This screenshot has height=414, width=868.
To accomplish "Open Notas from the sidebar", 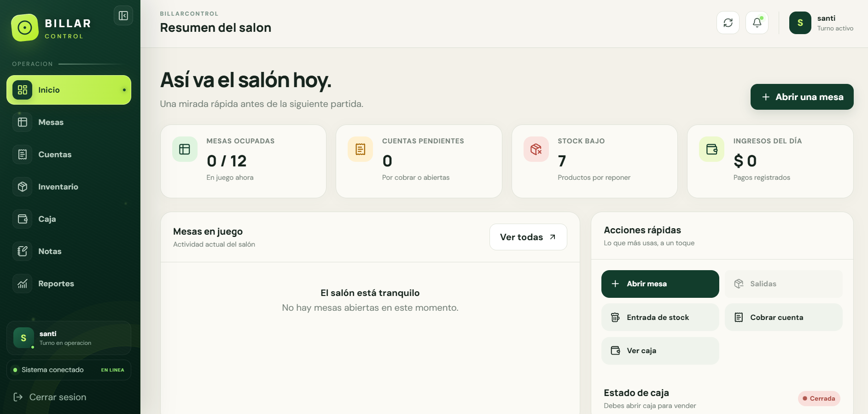I will pyautogui.click(x=69, y=251).
